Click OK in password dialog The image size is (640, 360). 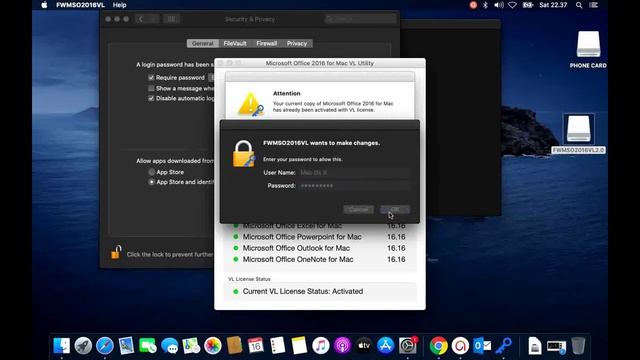[x=395, y=209]
